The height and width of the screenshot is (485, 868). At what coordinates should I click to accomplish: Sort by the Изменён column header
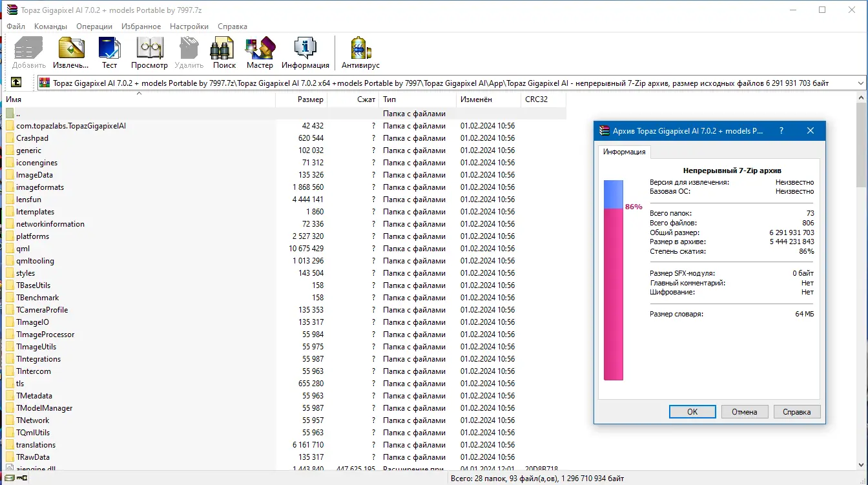click(x=488, y=99)
